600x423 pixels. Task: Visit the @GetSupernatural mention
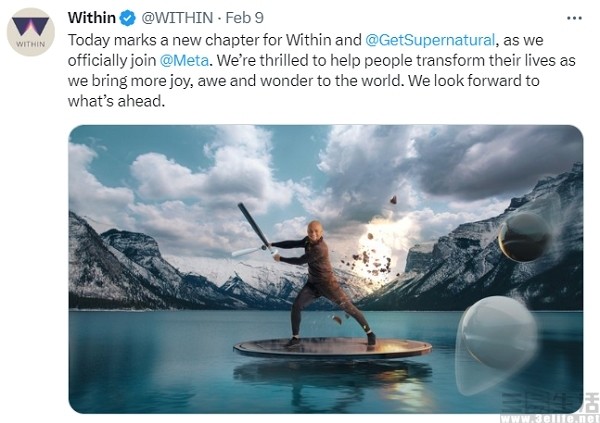click(430, 40)
